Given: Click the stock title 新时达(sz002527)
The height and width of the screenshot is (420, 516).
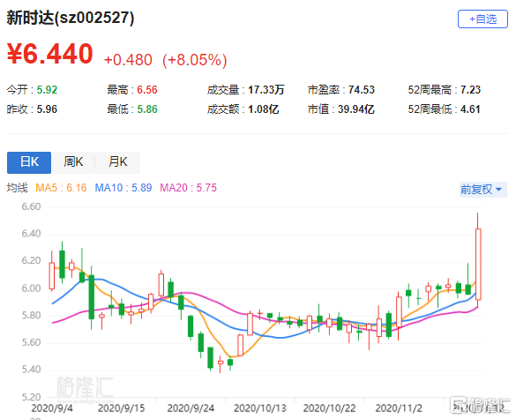Looking at the screenshot, I should [x=71, y=18].
